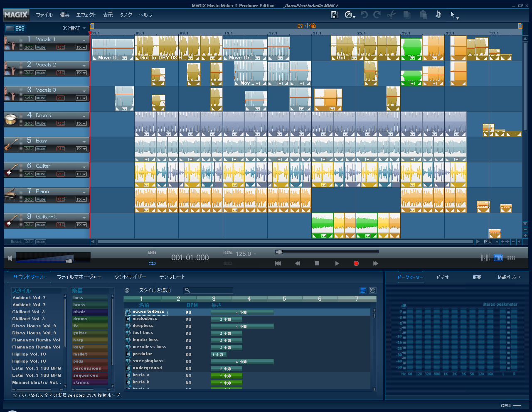Preview the predator loop icon
The image size is (532, 412).
click(x=128, y=354)
